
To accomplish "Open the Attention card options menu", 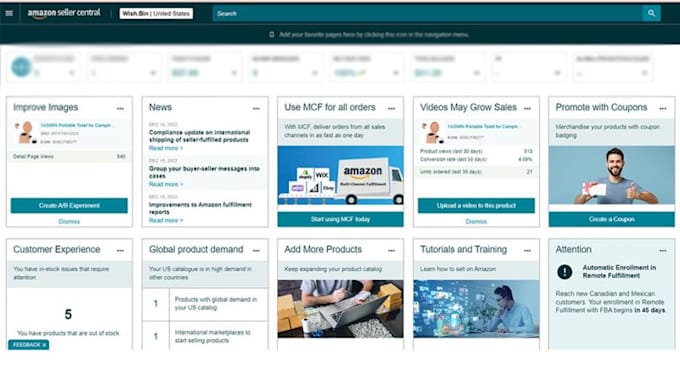I will click(x=663, y=251).
